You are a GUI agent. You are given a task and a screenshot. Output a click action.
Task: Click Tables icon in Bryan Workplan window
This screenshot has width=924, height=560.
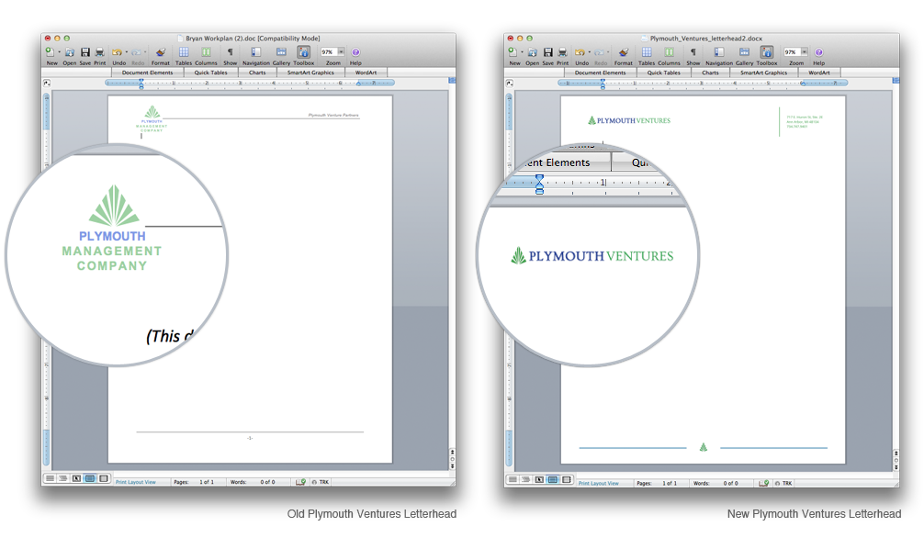[x=184, y=52]
